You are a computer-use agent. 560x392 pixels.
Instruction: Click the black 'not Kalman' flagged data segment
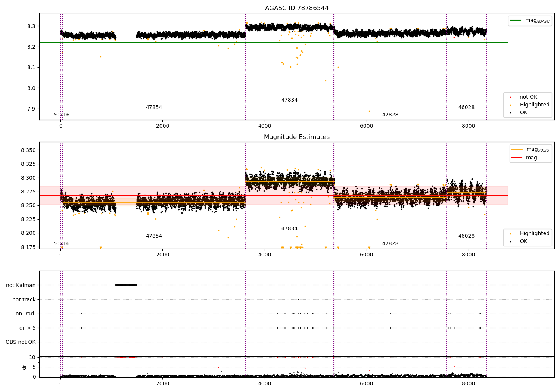126,285
